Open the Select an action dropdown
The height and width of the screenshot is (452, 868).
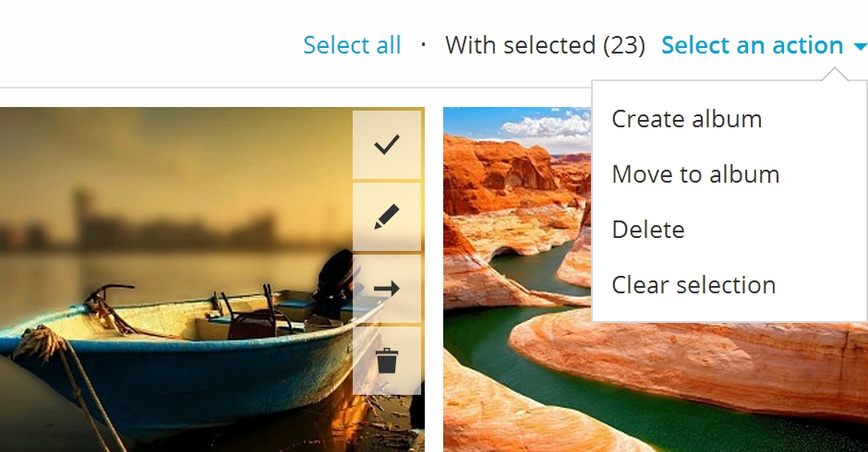click(753, 45)
